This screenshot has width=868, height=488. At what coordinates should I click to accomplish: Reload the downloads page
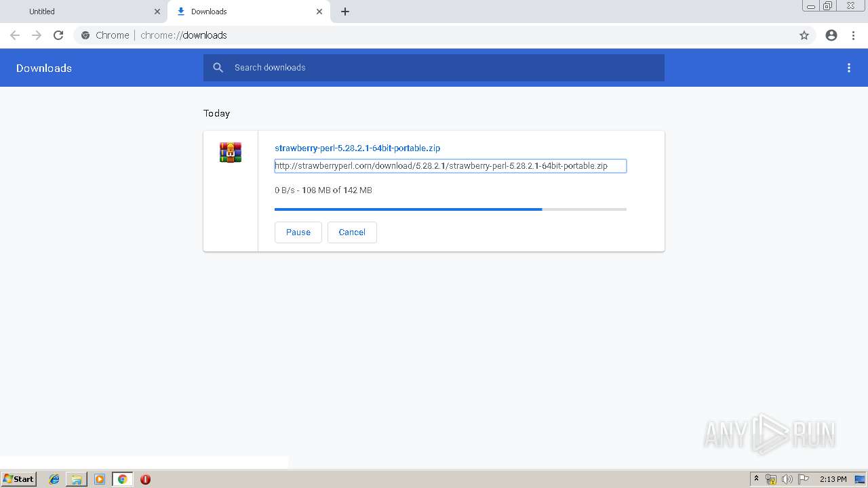[x=58, y=35]
